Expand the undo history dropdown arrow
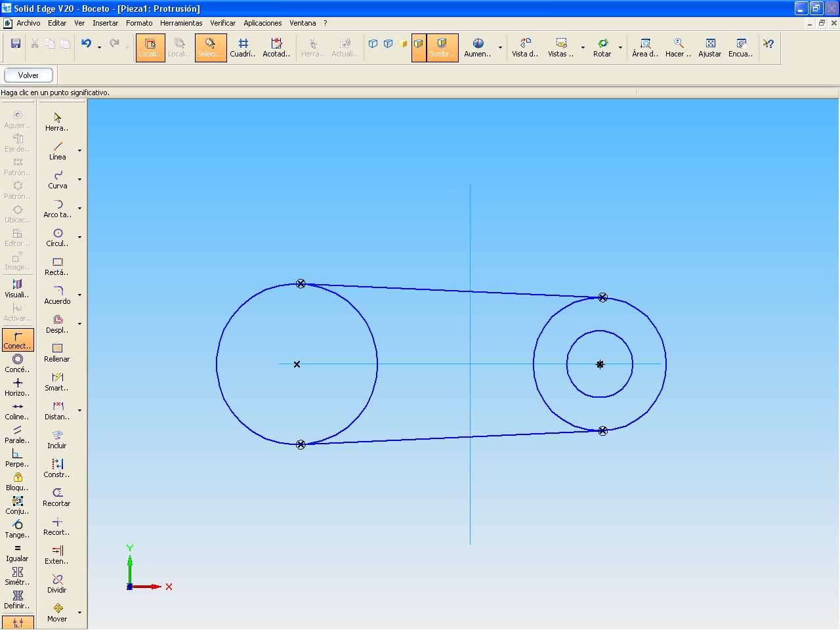The height and width of the screenshot is (630, 840). tap(99, 47)
